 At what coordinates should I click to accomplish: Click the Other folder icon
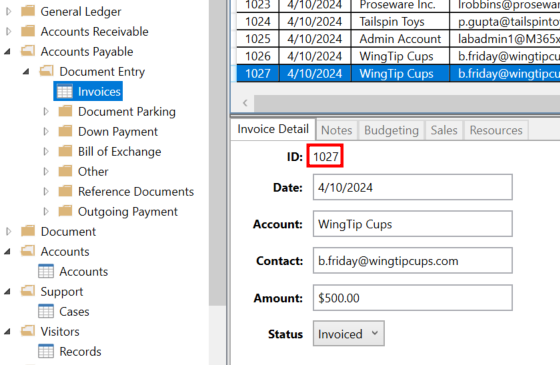[x=65, y=171]
